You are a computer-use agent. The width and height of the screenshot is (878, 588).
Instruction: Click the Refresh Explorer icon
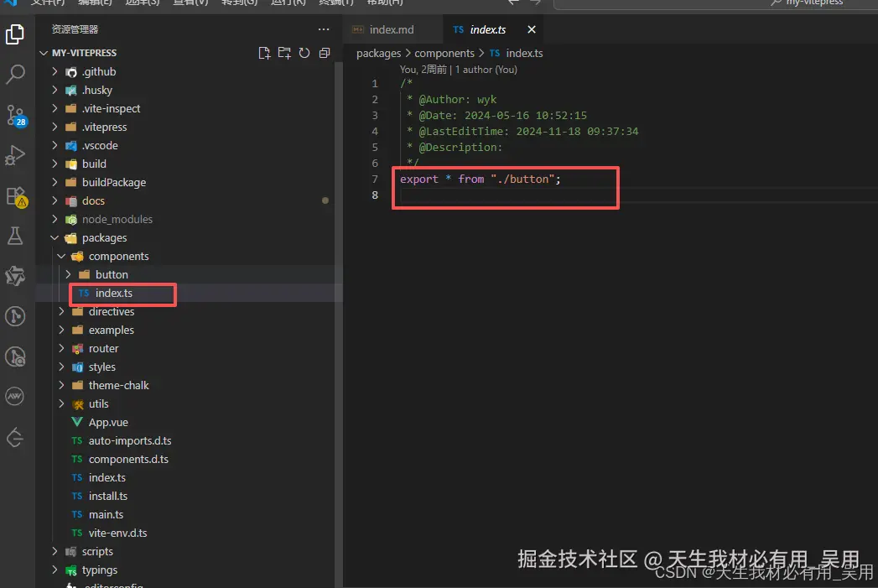(304, 52)
